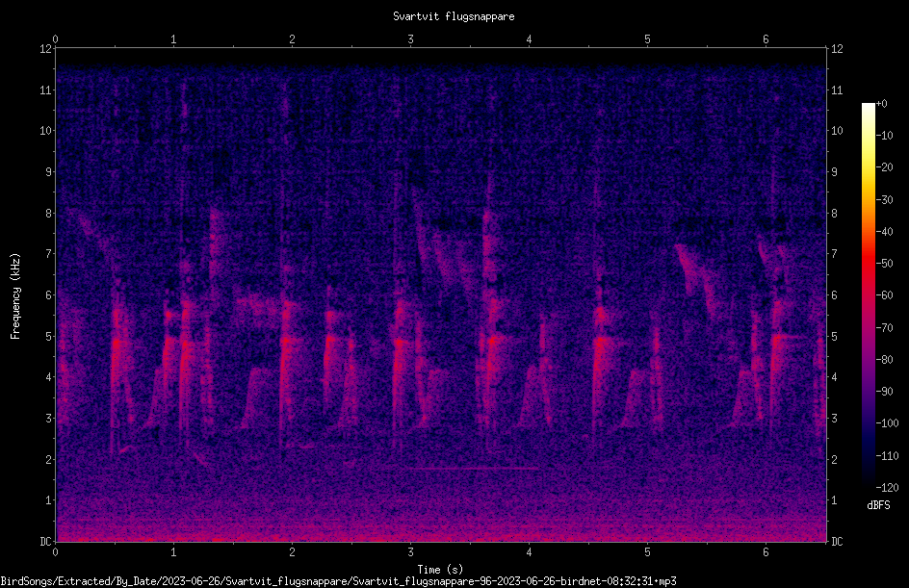Click "1" on the bottom time axis
Screen dimensions: 909x588
click(x=173, y=552)
